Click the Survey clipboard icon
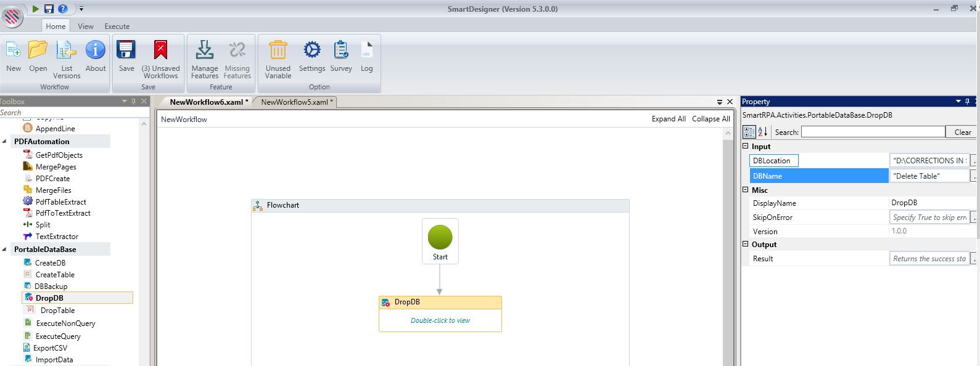Viewport: 980px width, 366px height. coord(341,51)
